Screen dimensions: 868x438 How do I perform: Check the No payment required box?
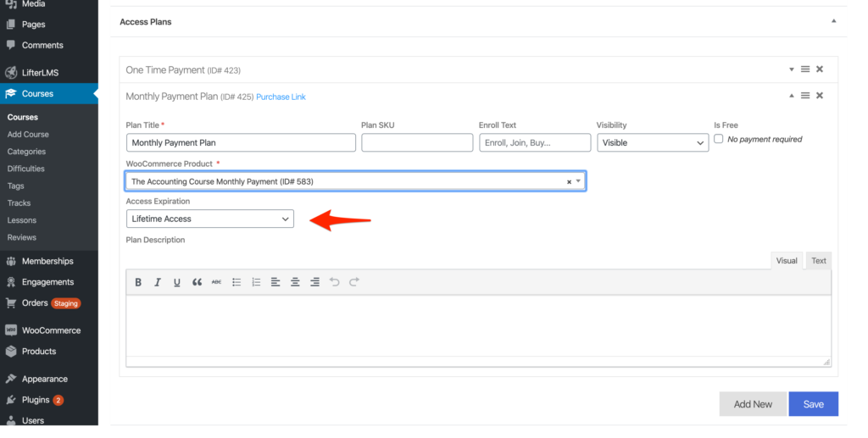coord(719,139)
